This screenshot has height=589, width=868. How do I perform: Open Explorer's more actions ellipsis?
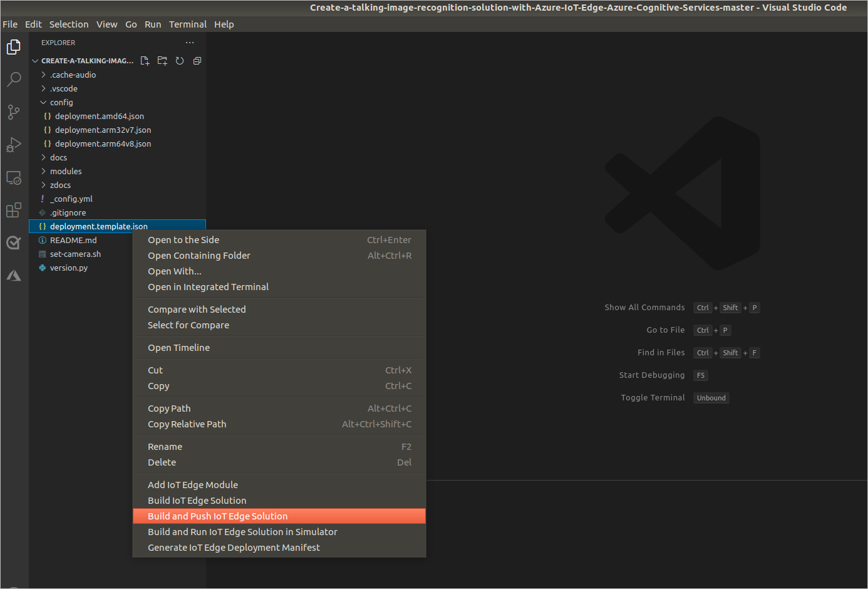pyautogui.click(x=190, y=43)
